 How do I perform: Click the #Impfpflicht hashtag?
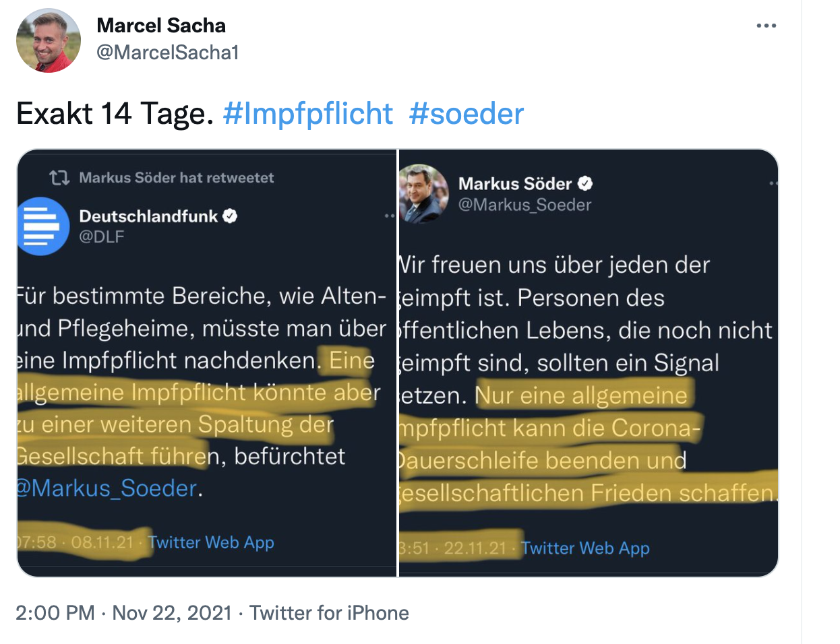point(307,114)
